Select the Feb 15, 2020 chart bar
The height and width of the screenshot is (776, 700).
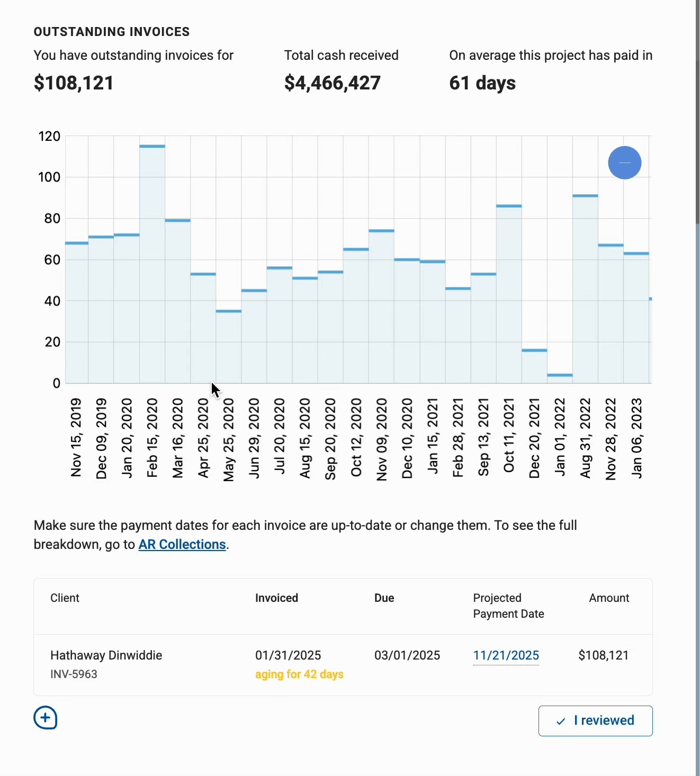tap(152, 265)
